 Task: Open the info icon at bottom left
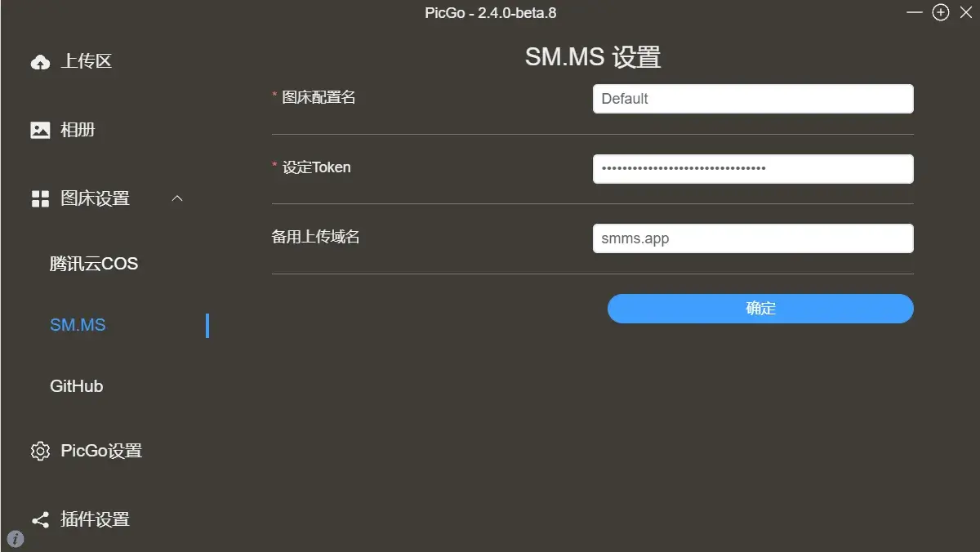tap(16, 539)
